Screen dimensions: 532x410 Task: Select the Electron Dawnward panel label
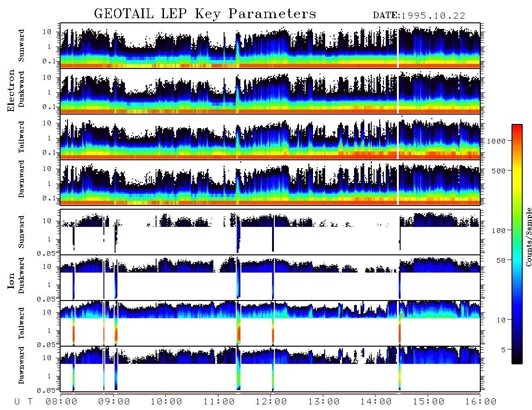click(21, 179)
